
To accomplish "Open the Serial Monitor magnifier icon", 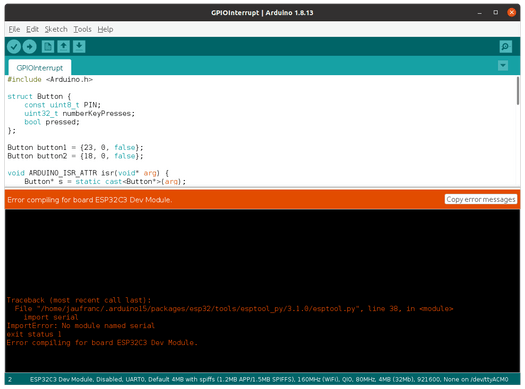I will [506, 47].
